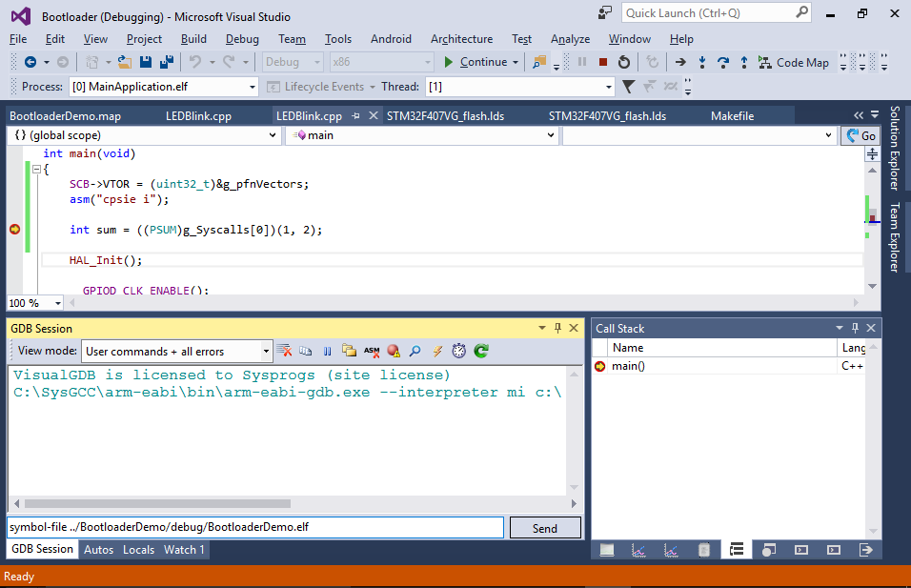The height and width of the screenshot is (588, 911).
Task: Click the breakpoint marker in the editor gutter
Action: [15, 230]
